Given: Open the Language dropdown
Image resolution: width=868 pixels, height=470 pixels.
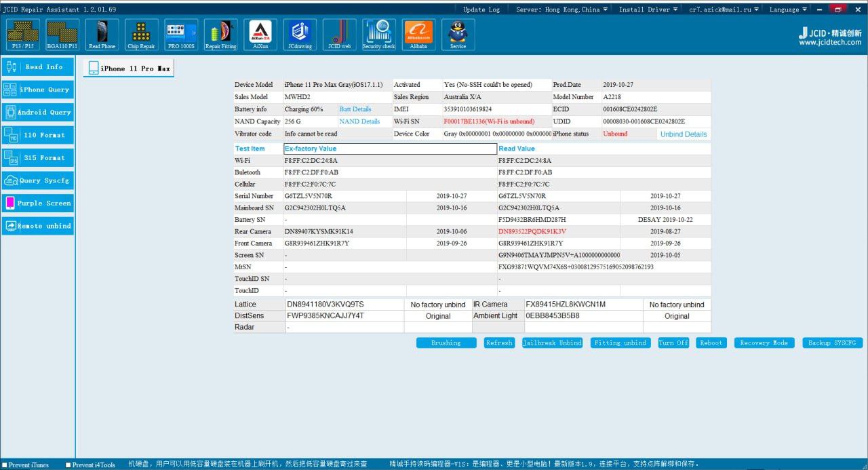Looking at the screenshot, I should click(x=788, y=9).
